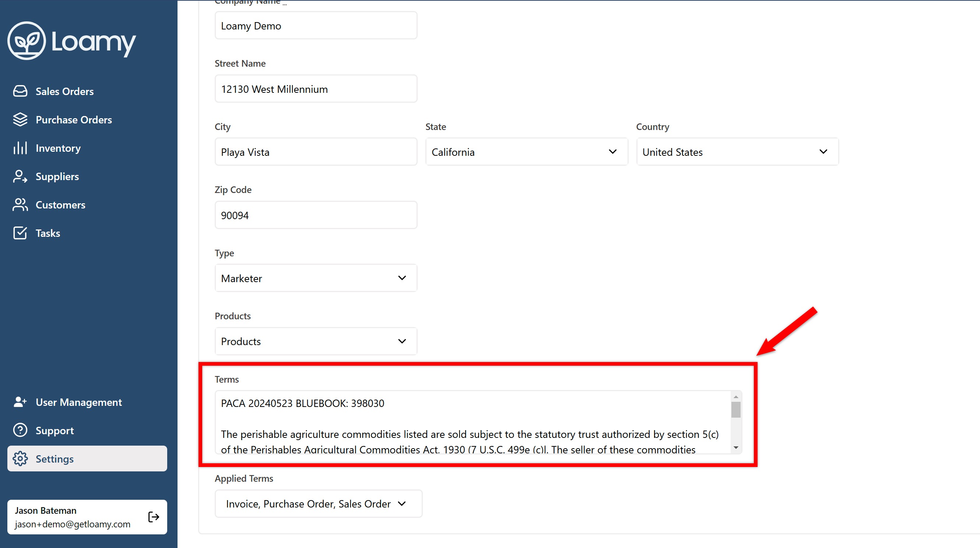
Task: Click the Terms scrollbar up arrow
Action: pyautogui.click(x=736, y=397)
